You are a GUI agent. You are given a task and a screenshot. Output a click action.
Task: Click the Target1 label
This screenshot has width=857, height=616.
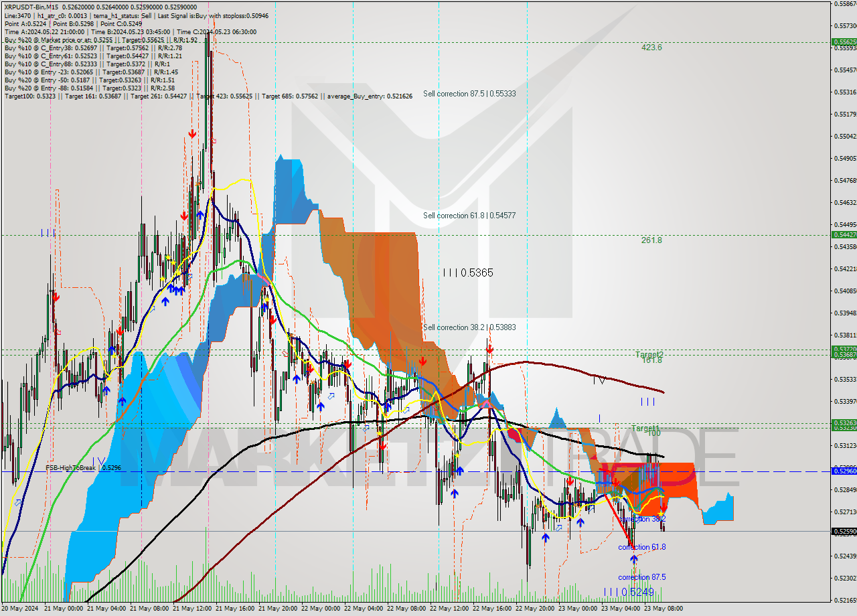click(x=646, y=428)
